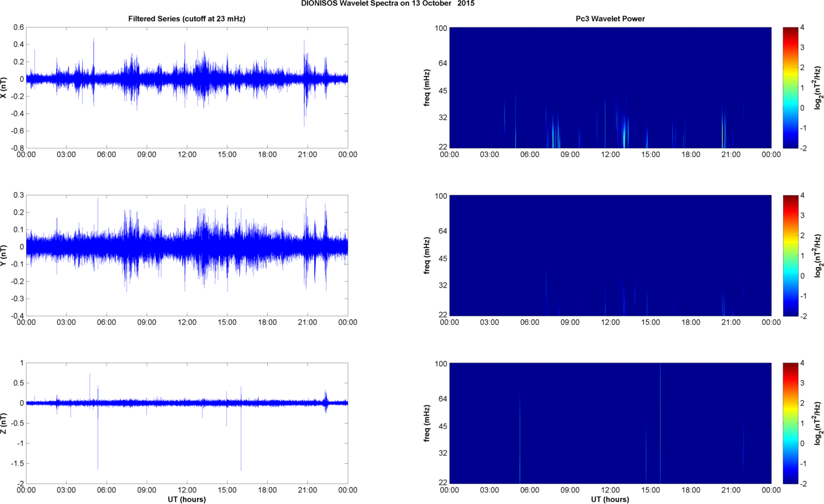Screen dimensions: 824x504
Task: Click "UT (hours)" under the Z series plot
Action: [187, 499]
